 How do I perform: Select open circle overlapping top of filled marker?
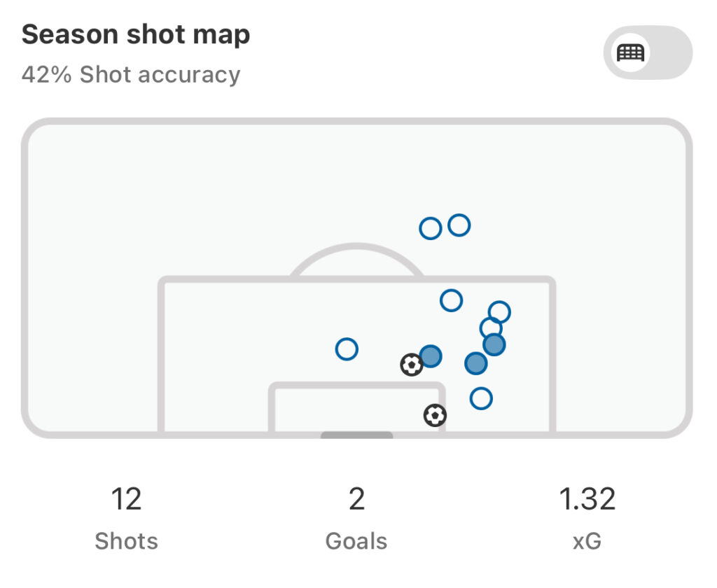click(491, 328)
